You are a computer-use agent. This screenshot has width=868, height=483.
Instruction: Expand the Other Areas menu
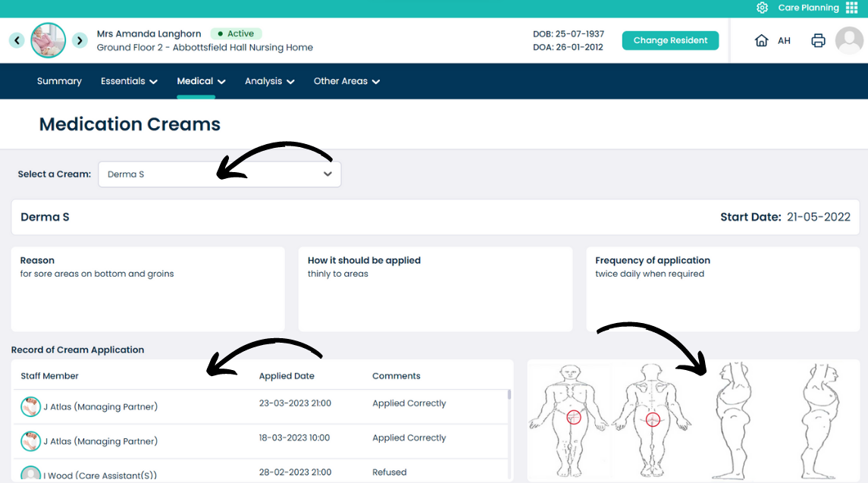click(346, 81)
